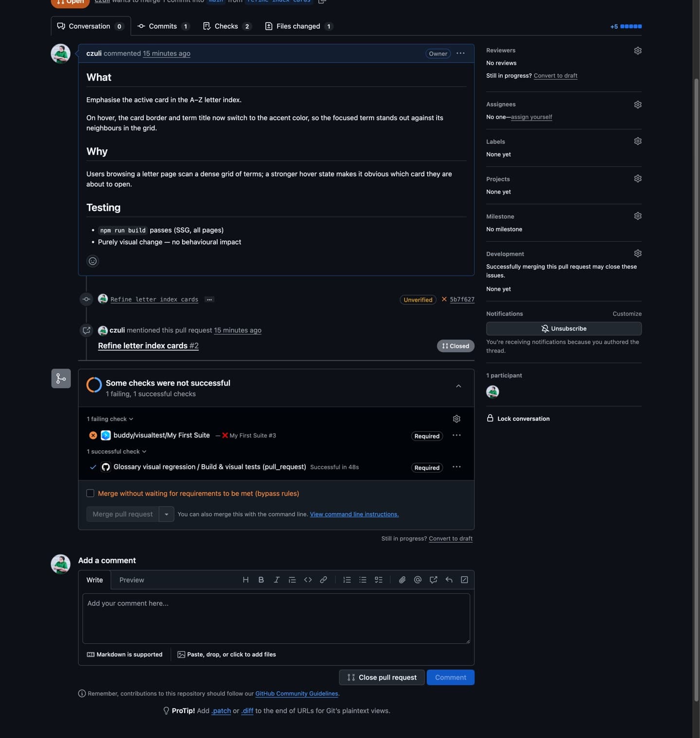Enable merge without waiting for requirements checkbox

90,493
